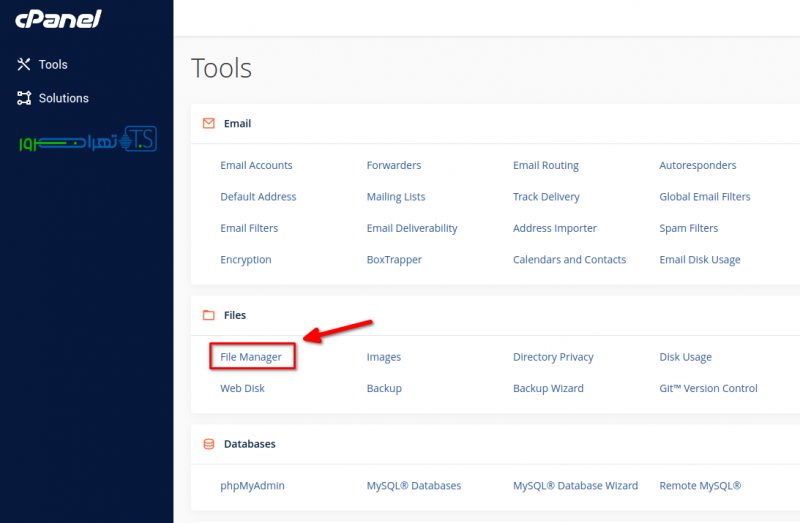Click the Databases section icon
Image resolution: width=800 pixels, height=523 pixels.
(209, 444)
